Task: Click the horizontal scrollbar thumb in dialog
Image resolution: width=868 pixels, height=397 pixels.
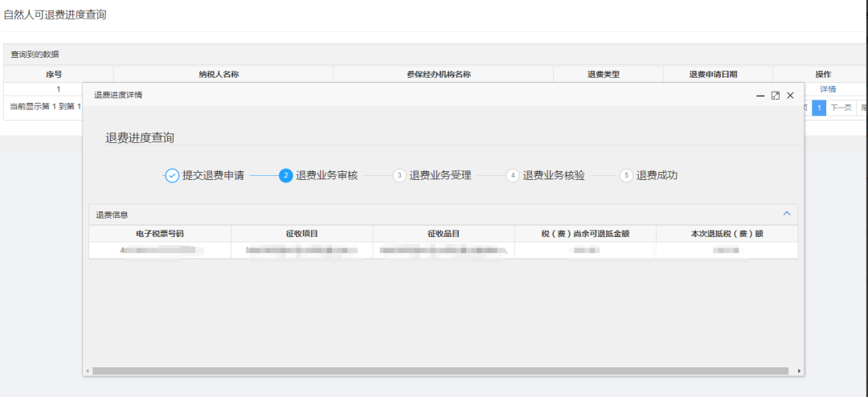Action: [440, 370]
